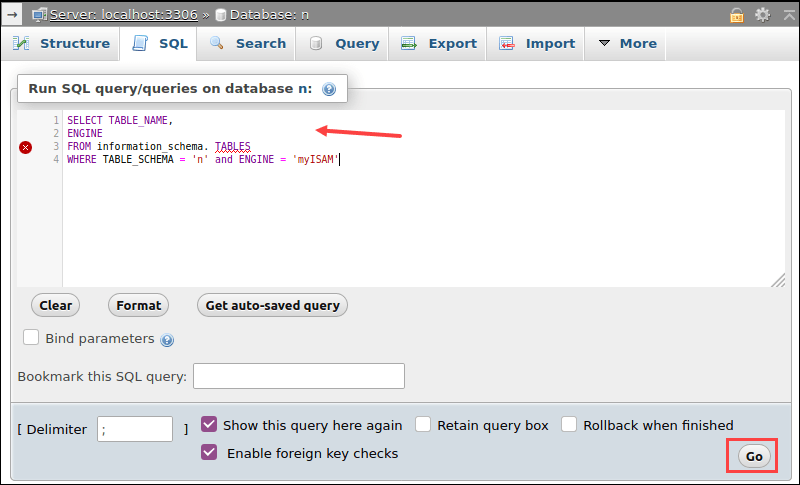Screen dimensions: 800x485
Task: Toggle the Bind parameters checkbox
Action: [x=31, y=337]
